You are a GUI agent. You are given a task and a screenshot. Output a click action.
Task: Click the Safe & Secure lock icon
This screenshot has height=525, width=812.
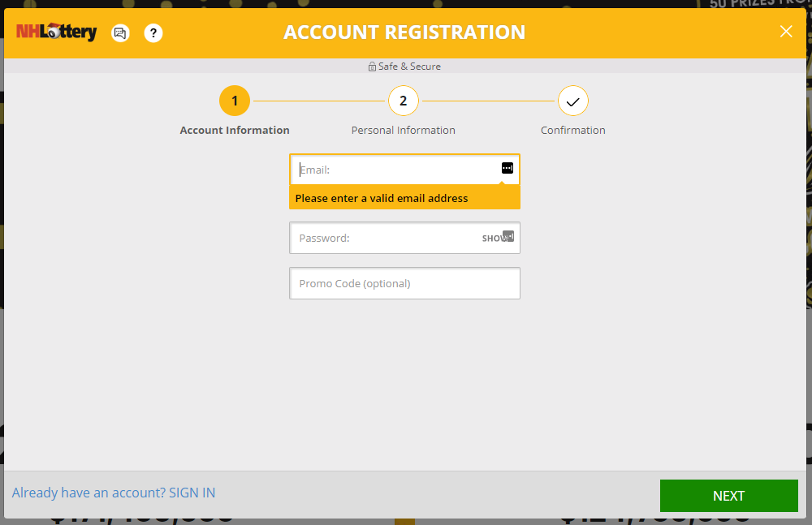coord(372,67)
